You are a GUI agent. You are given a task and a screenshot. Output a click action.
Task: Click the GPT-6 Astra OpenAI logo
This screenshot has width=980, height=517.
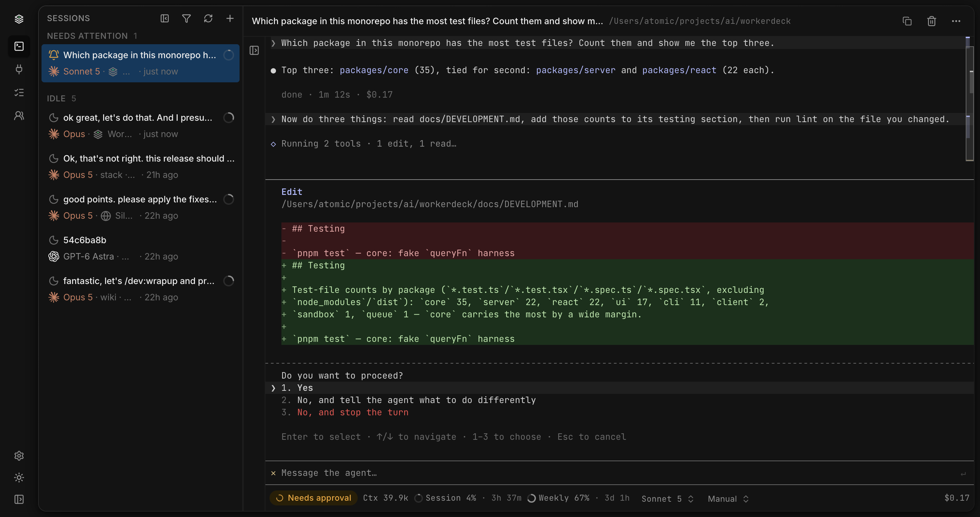coord(54,256)
